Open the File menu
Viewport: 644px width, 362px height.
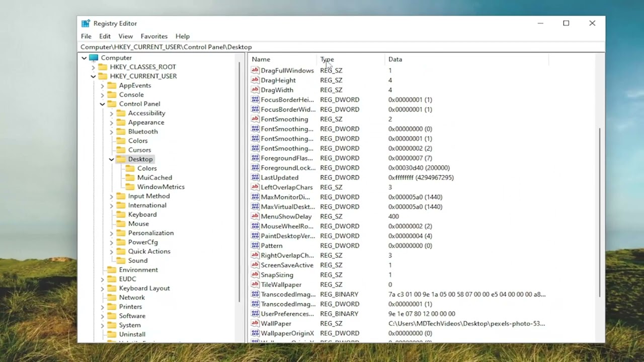click(86, 36)
